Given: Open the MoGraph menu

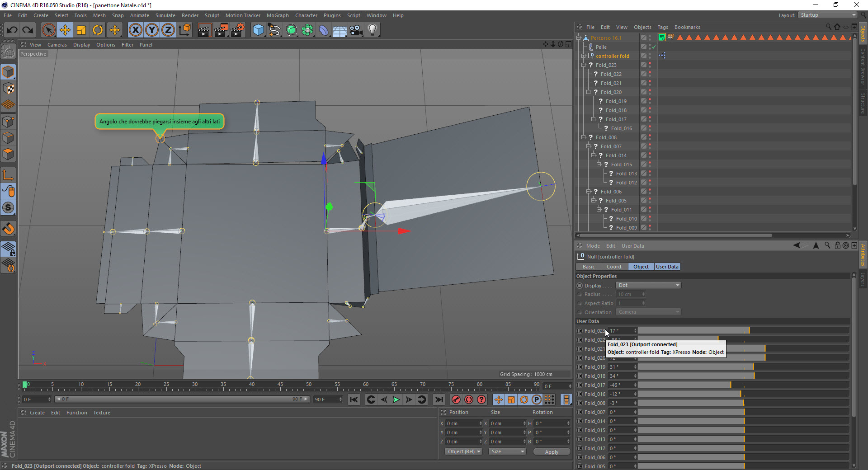Looking at the screenshot, I should pyautogui.click(x=277, y=15).
